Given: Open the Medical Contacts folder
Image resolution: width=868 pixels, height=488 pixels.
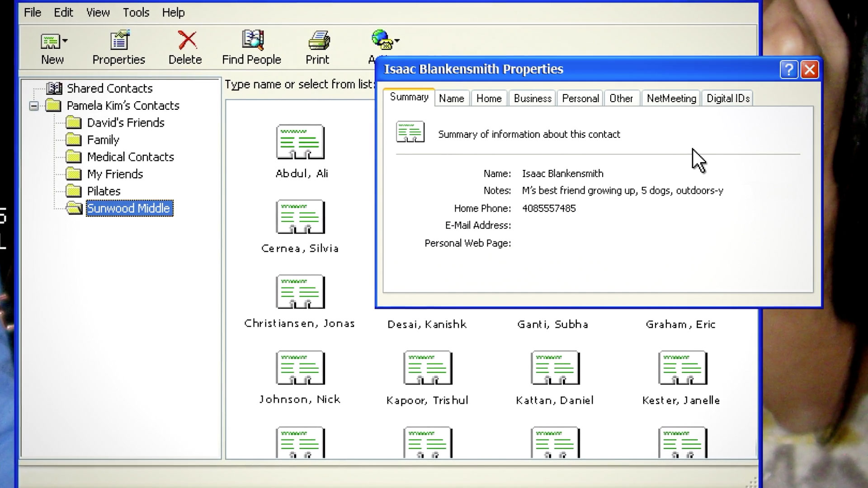Looking at the screenshot, I should point(131,157).
